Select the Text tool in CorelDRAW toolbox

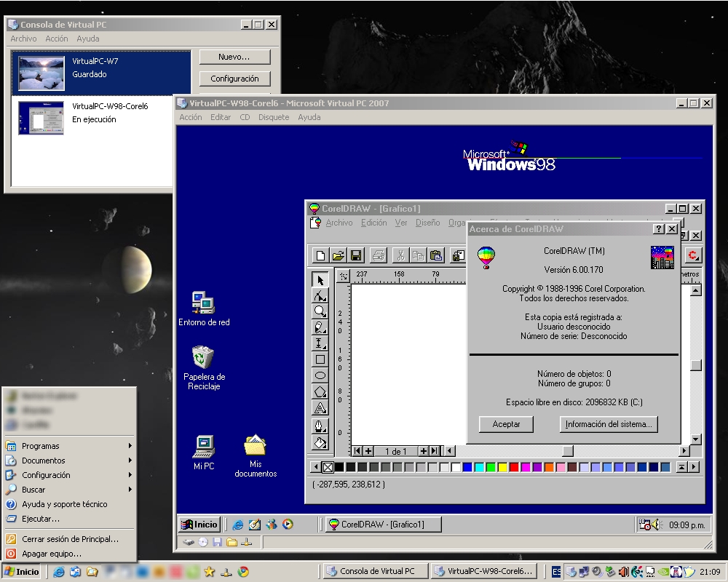pos(320,408)
